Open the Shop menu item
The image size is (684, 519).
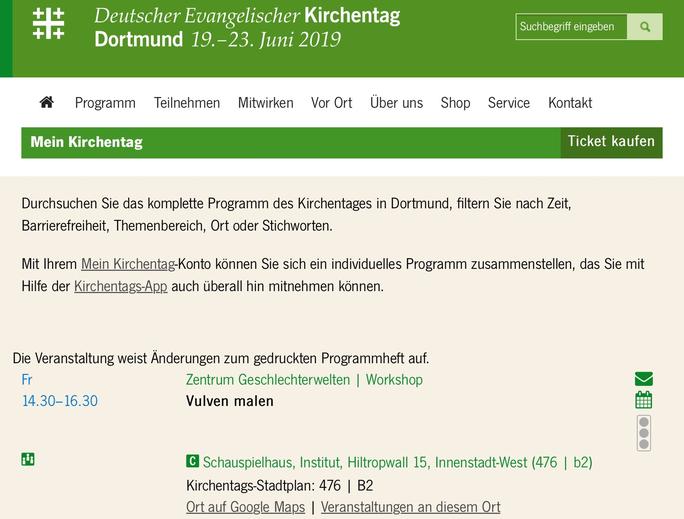455,103
